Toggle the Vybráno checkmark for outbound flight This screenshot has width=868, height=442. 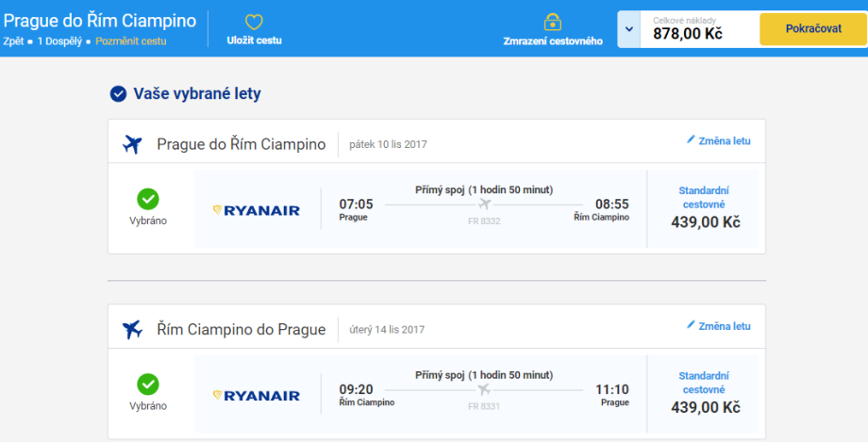[148, 199]
